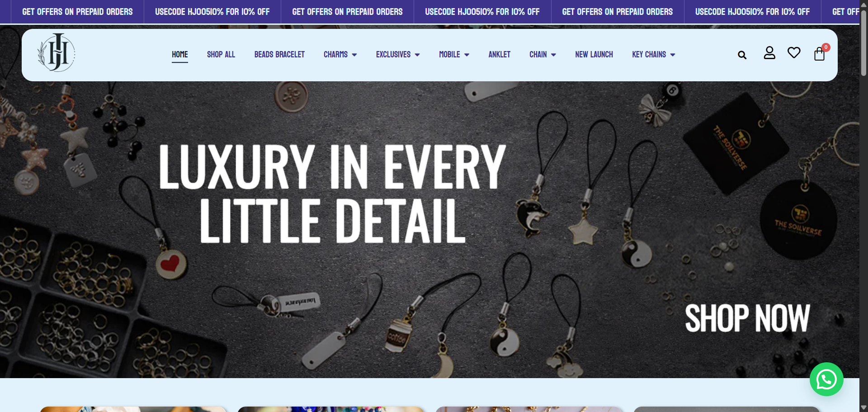Go to the Home menu item
This screenshot has width=868, height=412.
pyautogui.click(x=180, y=55)
